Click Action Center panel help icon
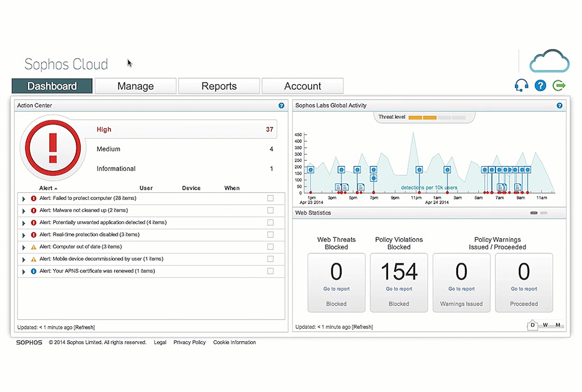This screenshot has width=582, height=392. coord(281,105)
